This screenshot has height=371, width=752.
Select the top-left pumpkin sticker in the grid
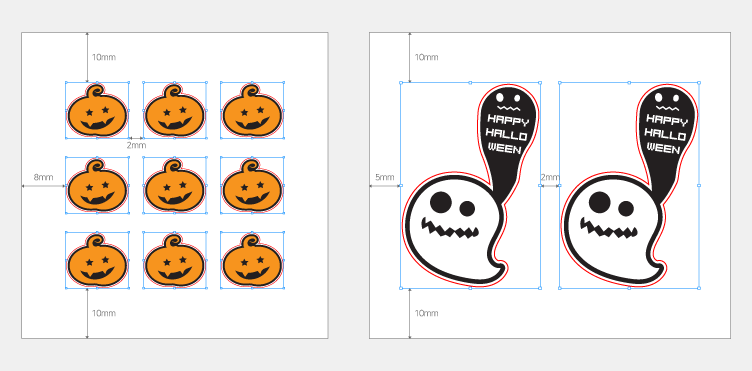pyautogui.click(x=97, y=111)
